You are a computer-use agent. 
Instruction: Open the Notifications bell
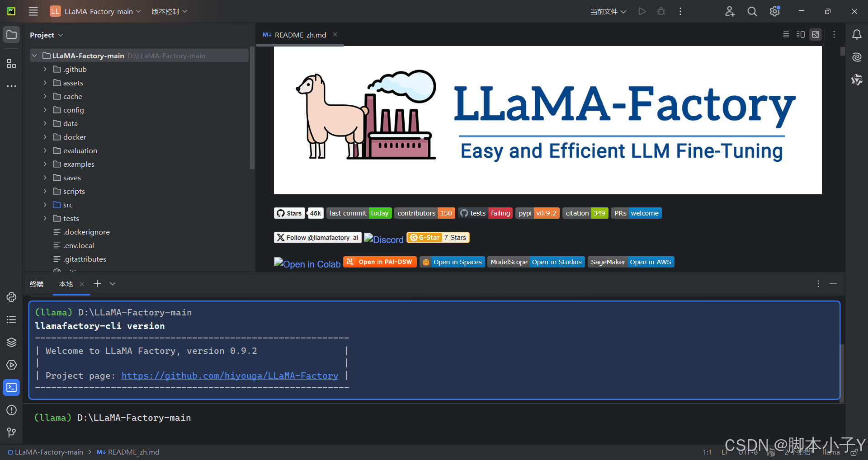coord(857,35)
